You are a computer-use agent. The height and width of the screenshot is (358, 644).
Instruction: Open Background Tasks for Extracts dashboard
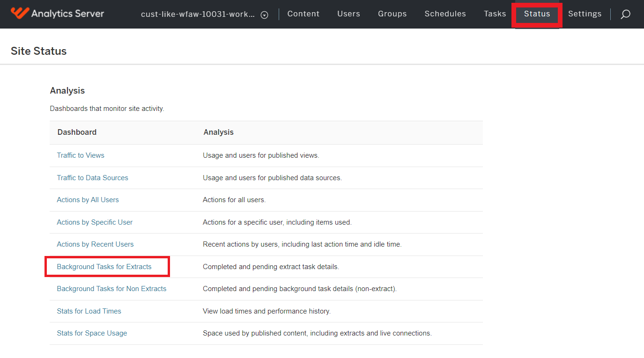[104, 267]
